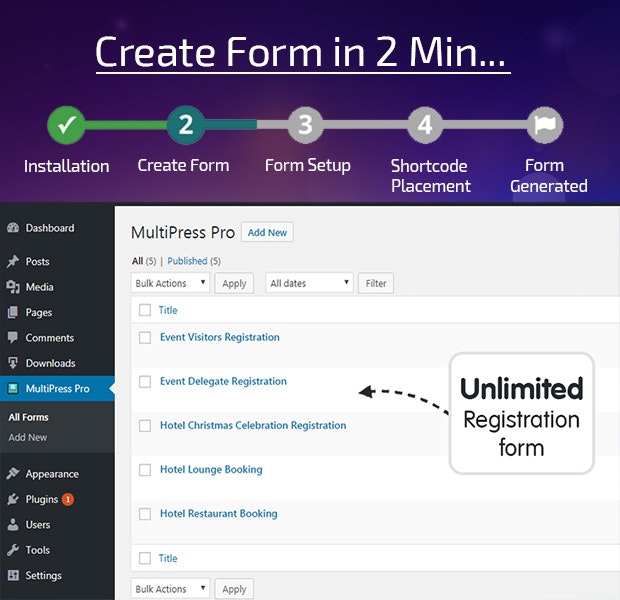Click the Pages icon in sidebar
Image resolution: width=620 pixels, height=600 pixels.
13,312
